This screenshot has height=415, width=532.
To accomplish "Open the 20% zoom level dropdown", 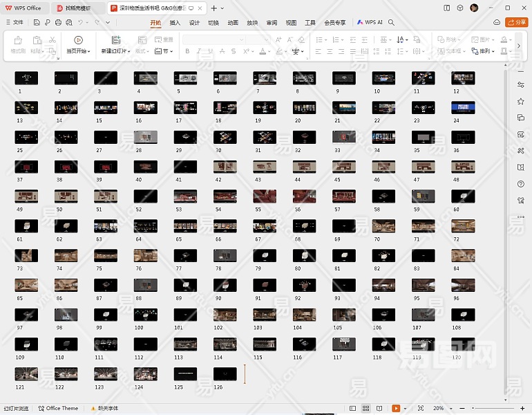I will tap(441, 409).
